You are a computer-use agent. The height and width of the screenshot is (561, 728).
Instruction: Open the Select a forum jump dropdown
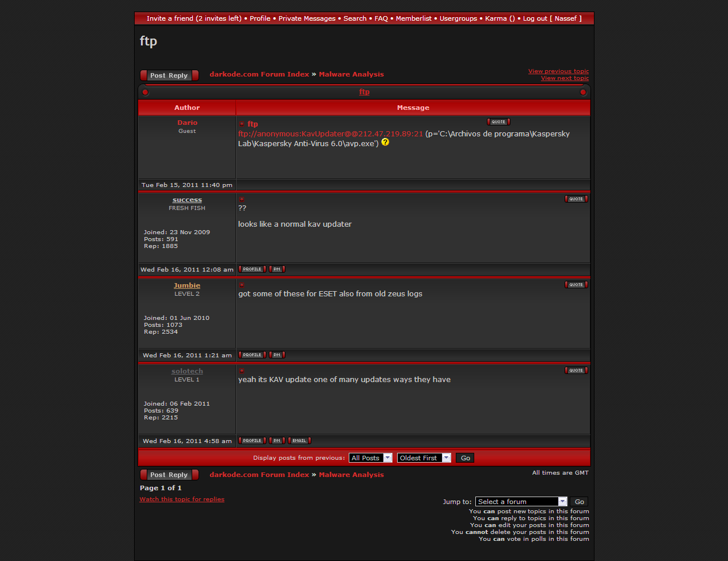pos(521,502)
